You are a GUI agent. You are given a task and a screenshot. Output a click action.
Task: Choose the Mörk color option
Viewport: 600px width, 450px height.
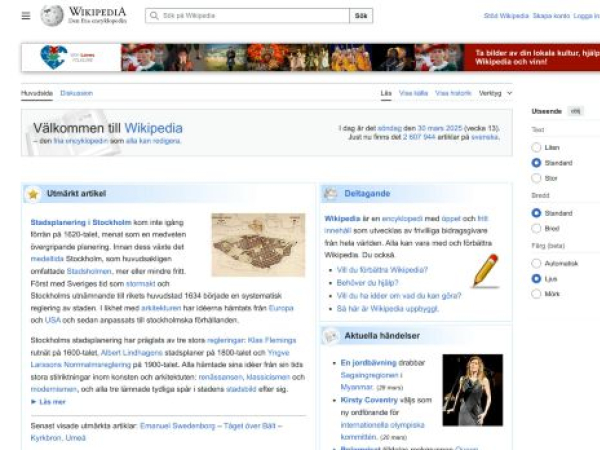[x=536, y=294]
